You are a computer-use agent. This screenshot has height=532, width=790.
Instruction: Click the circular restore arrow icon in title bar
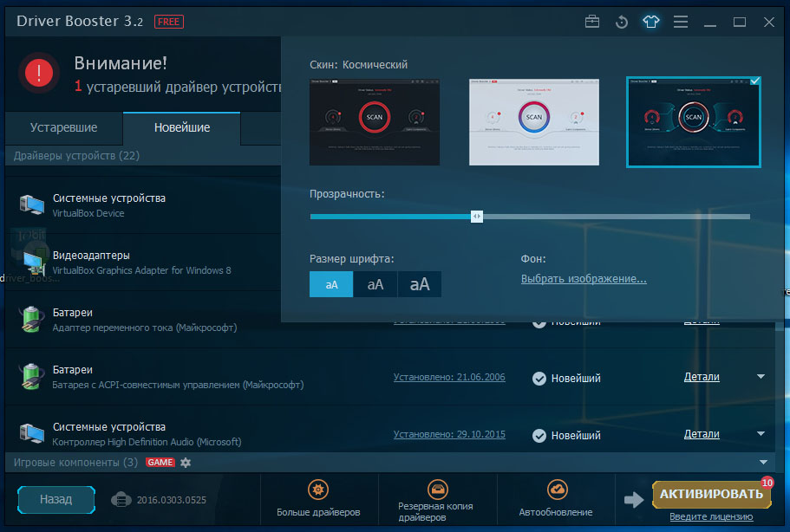click(622, 22)
